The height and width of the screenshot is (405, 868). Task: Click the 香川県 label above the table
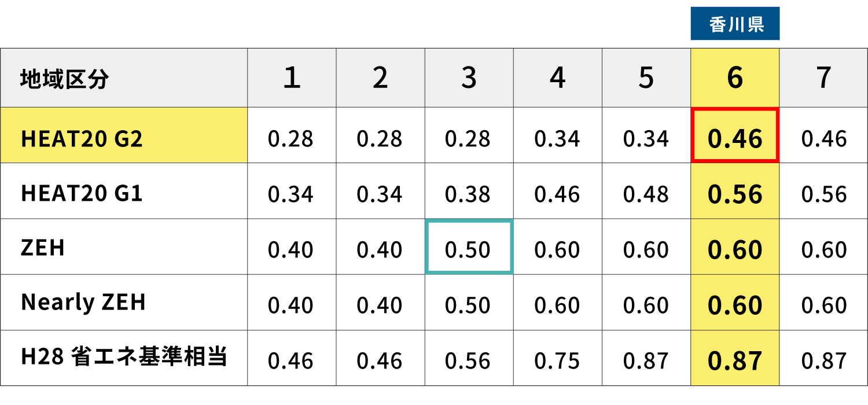pyautogui.click(x=735, y=24)
